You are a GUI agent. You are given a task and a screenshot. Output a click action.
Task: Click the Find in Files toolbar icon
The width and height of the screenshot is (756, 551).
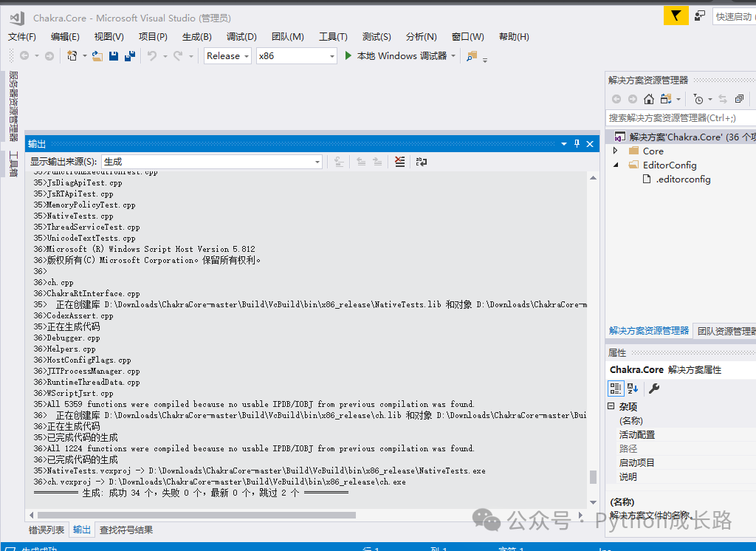point(472,56)
